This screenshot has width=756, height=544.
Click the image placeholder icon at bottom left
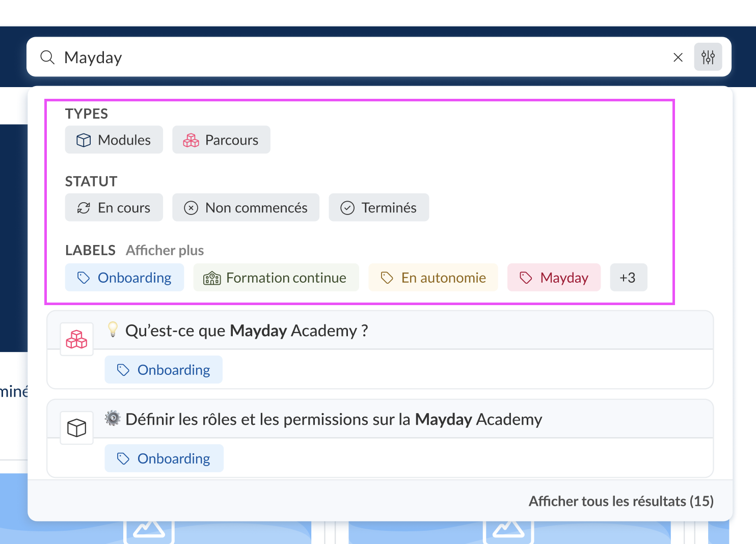(149, 530)
